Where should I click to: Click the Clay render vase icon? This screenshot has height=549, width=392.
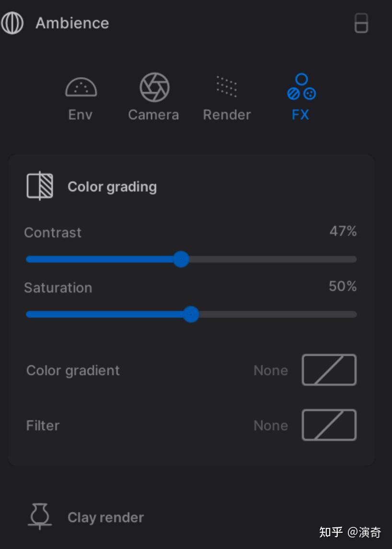40,516
